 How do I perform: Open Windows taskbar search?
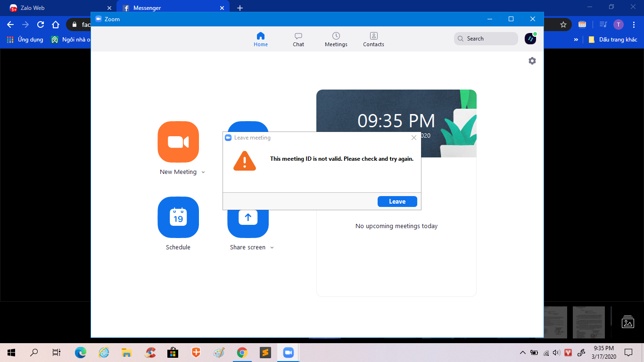click(34, 352)
